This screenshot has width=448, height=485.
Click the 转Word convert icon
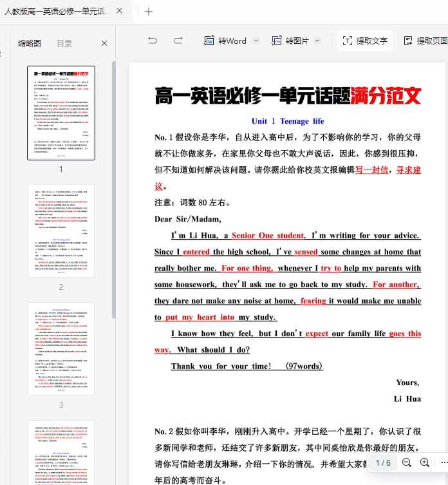(209, 41)
